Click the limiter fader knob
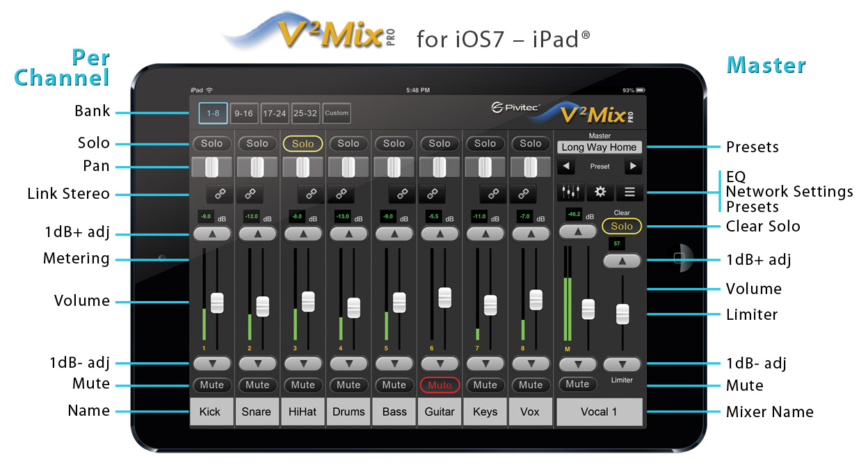 coord(622,314)
